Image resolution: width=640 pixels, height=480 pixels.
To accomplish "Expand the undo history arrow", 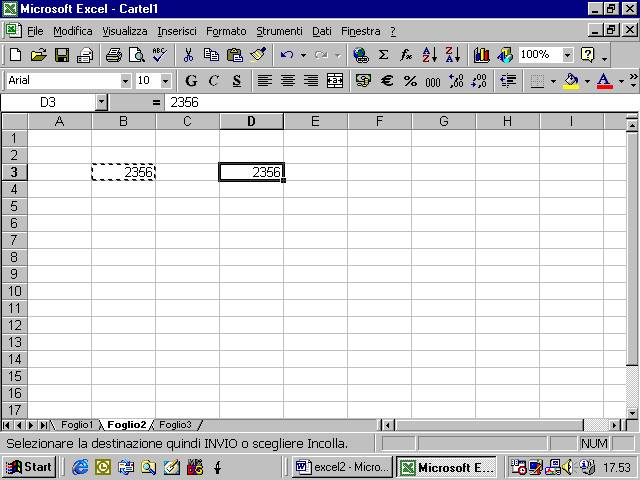I will coord(304,55).
